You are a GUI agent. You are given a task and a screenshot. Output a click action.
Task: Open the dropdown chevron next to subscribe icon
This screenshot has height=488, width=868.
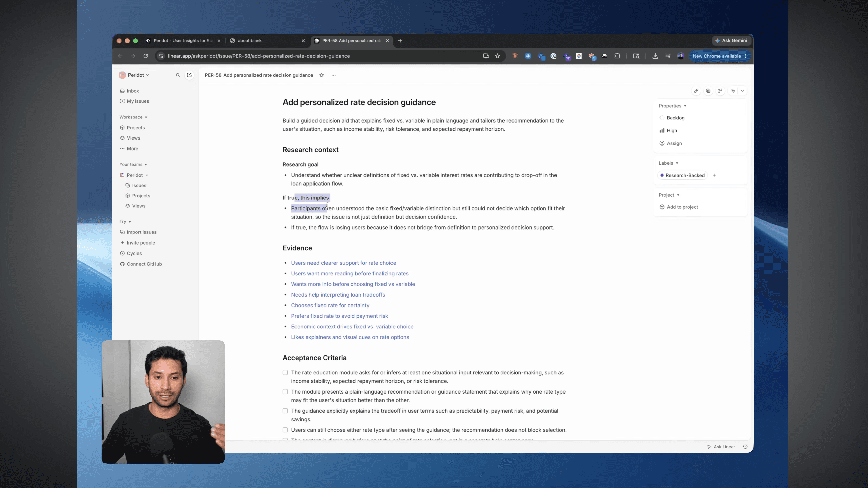[742, 91]
